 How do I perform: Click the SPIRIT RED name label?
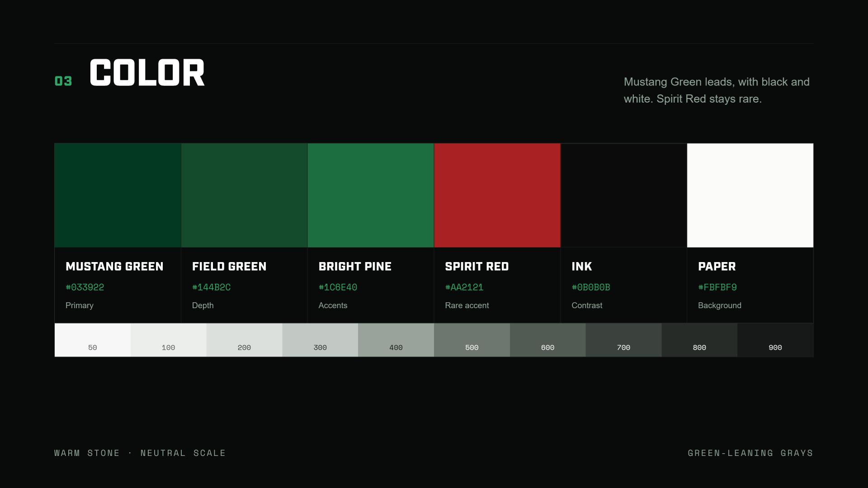click(477, 267)
